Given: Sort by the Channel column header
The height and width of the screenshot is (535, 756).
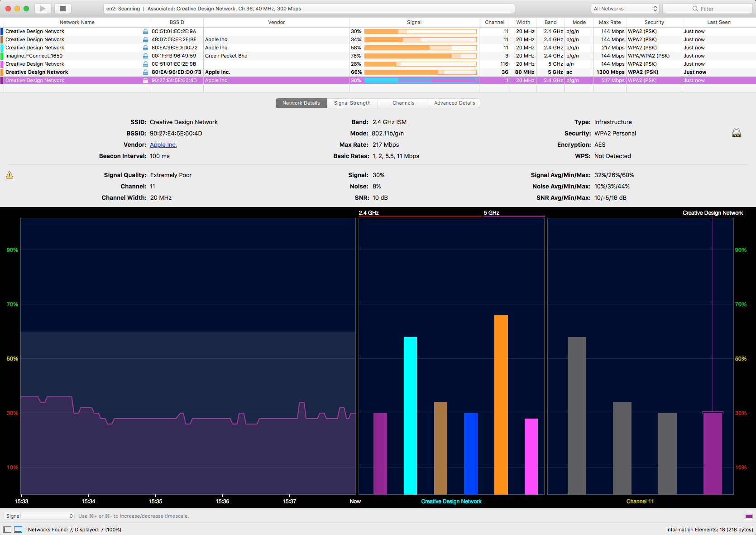Looking at the screenshot, I should [495, 22].
